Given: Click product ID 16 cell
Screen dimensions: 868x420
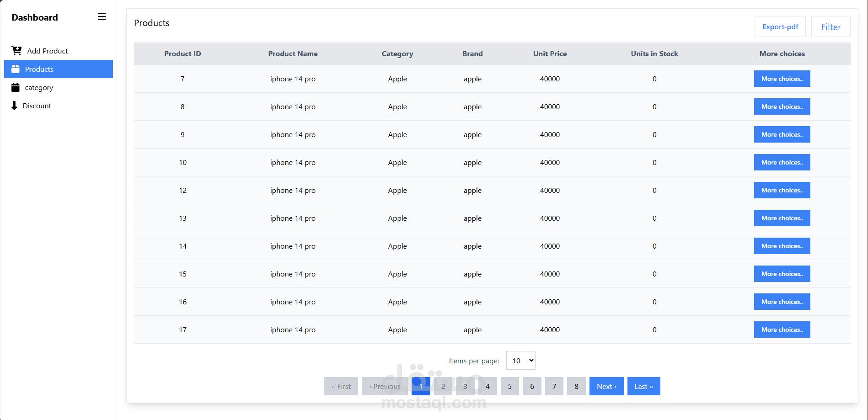Looking at the screenshot, I should [x=182, y=302].
